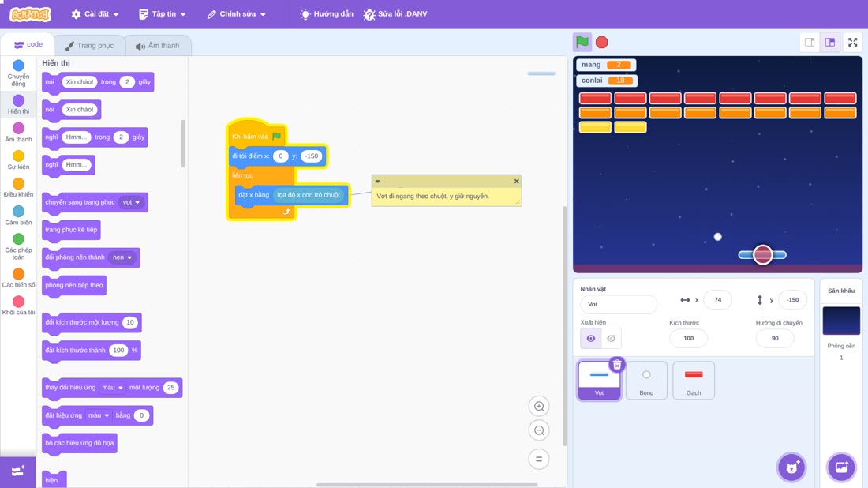Image resolution: width=868 pixels, height=488 pixels.
Task: Click the Sửa lỗi .DANV button
Action: tap(395, 14)
